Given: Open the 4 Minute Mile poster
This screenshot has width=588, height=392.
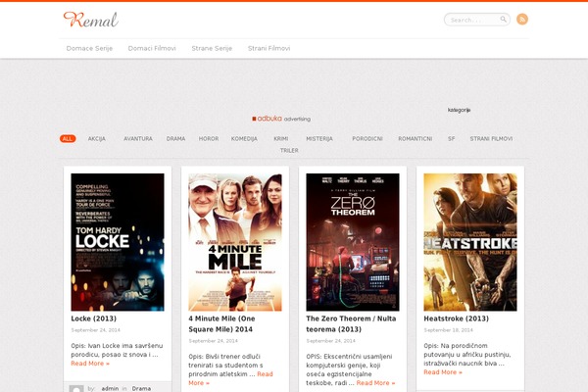Looking at the screenshot, I should [x=235, y=242].
